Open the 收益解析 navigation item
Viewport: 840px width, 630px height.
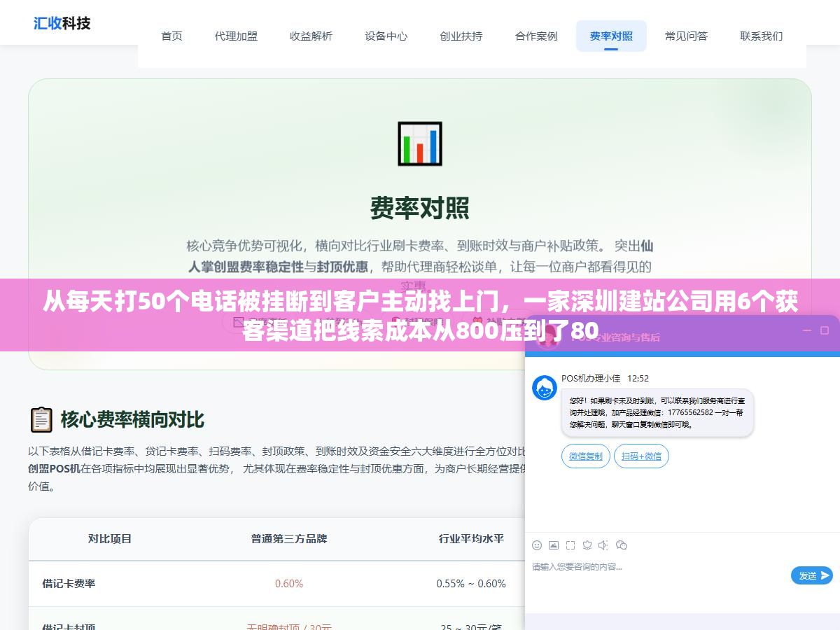pos(311,36)
